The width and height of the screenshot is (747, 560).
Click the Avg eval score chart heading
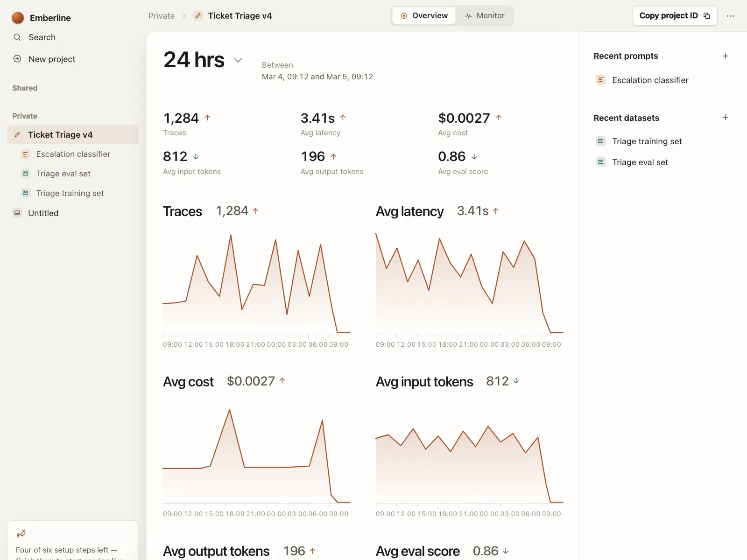[418, 551]
